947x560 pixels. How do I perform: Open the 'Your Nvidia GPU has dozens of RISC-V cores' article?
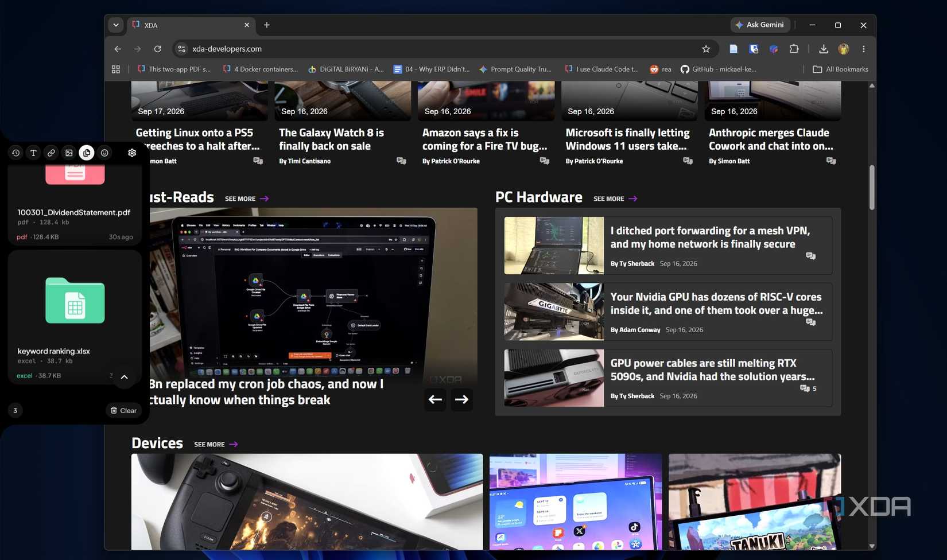click(x=717, y=304)
